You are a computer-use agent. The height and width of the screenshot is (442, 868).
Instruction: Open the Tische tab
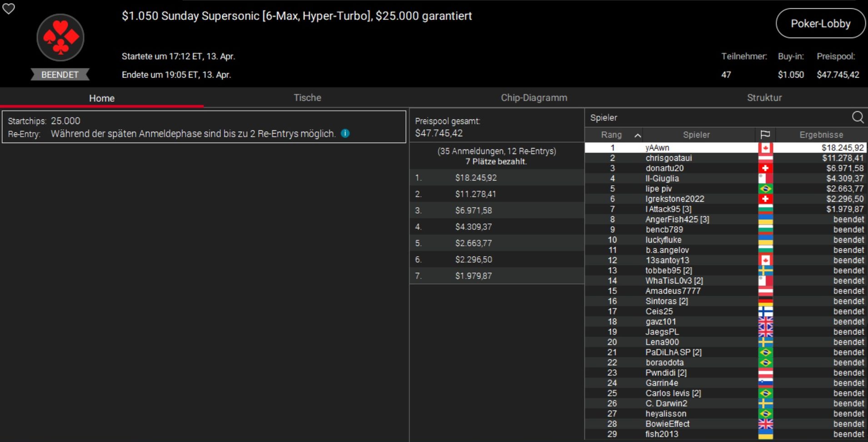point(307,98)
